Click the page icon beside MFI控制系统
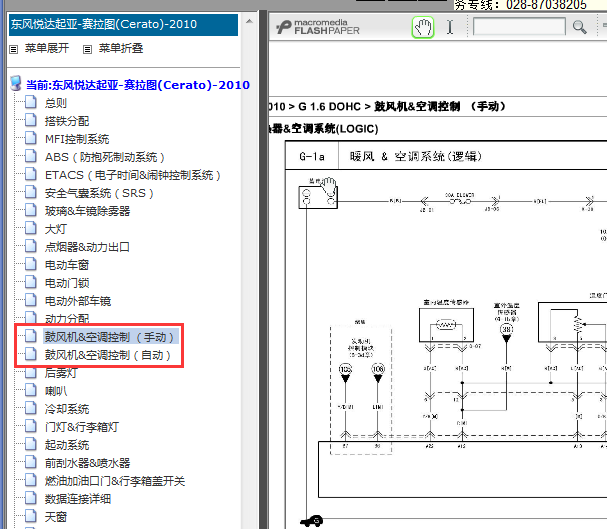The height and width of the screenshot is (529, 607). (31, 138)
